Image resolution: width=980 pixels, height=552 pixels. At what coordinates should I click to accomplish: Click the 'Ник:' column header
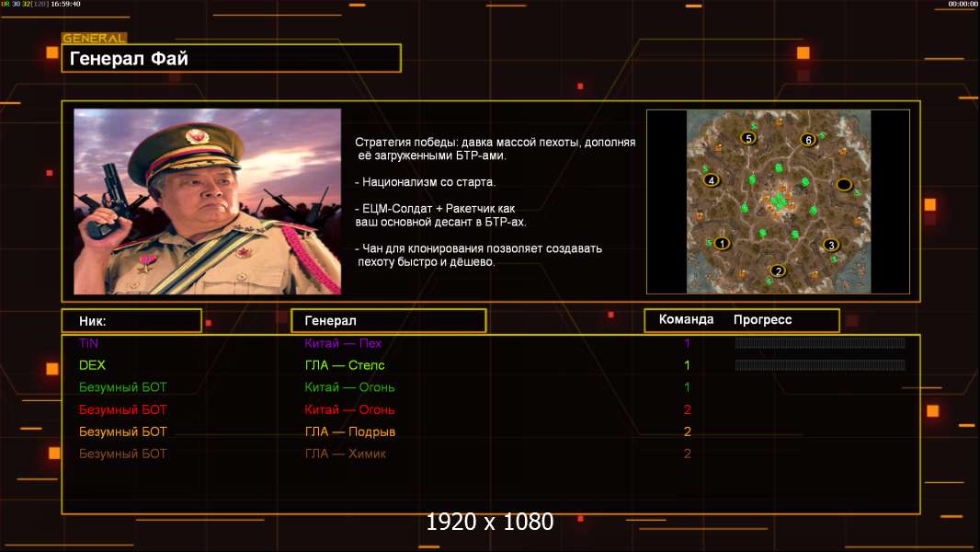coord(131,321)
